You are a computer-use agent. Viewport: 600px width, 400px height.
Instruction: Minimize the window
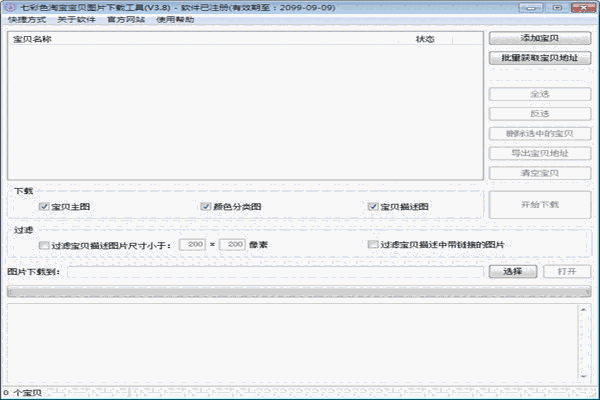tap(531, 7)
